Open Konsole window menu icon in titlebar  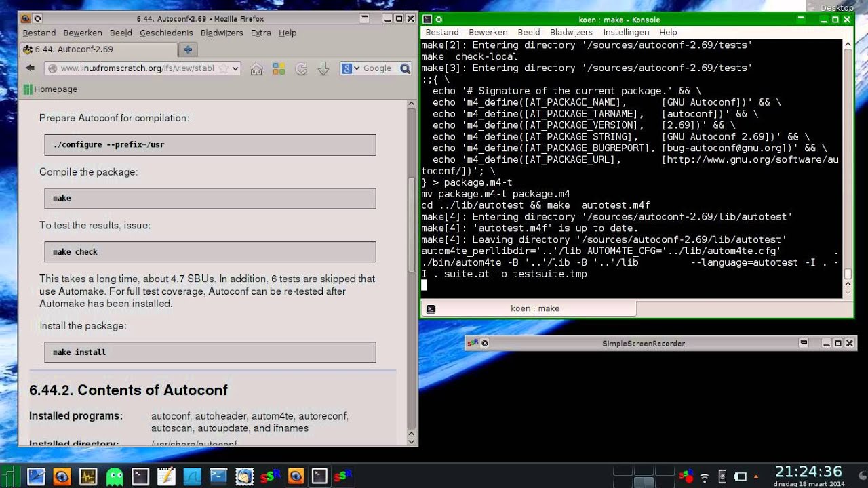(x=427, y=20)
